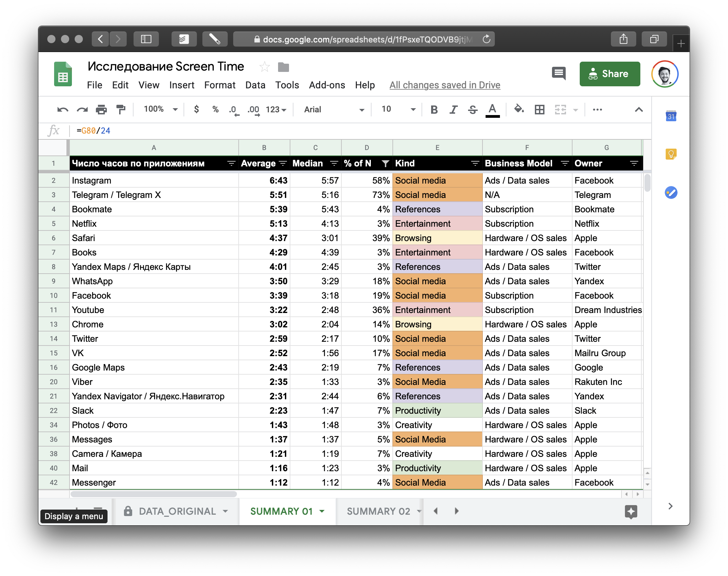Open the Format menu
Image resolution: width=728 pixels, height=576 pixels.
click(x=219, y=85)
